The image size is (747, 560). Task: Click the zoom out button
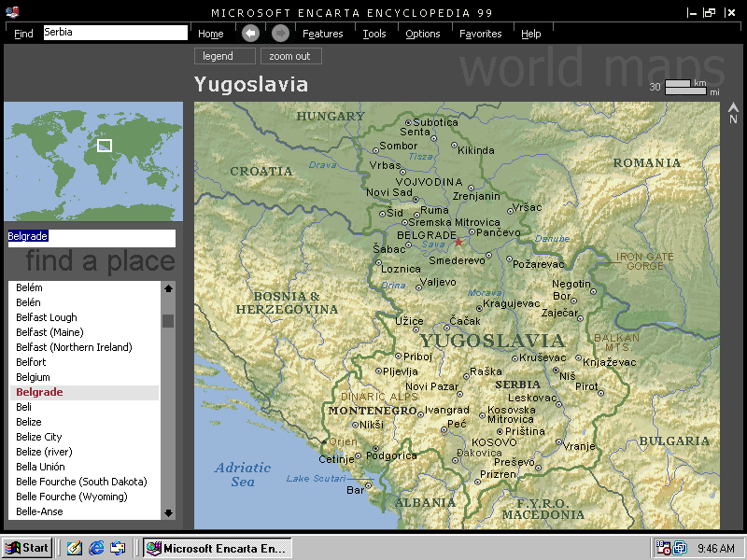click(291, 56)
